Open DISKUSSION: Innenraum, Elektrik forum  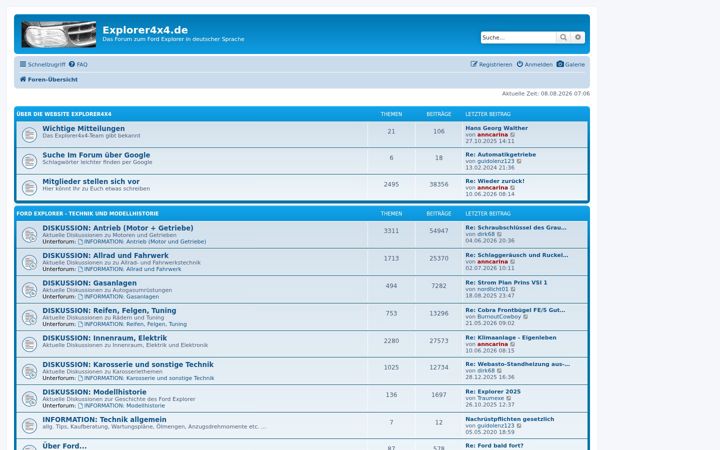click(105, 338)
